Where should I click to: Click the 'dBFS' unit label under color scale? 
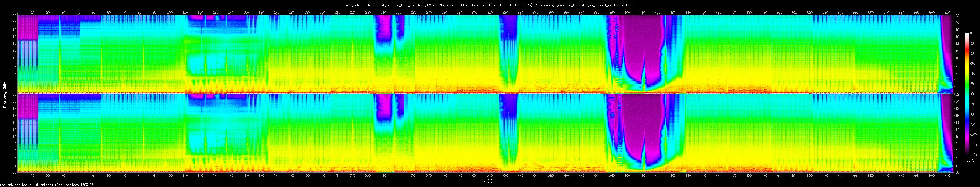[x=970, y=161]
